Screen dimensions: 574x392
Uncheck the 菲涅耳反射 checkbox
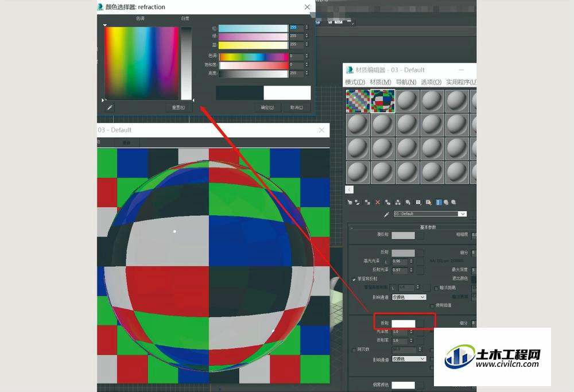[x=354, y=280]
